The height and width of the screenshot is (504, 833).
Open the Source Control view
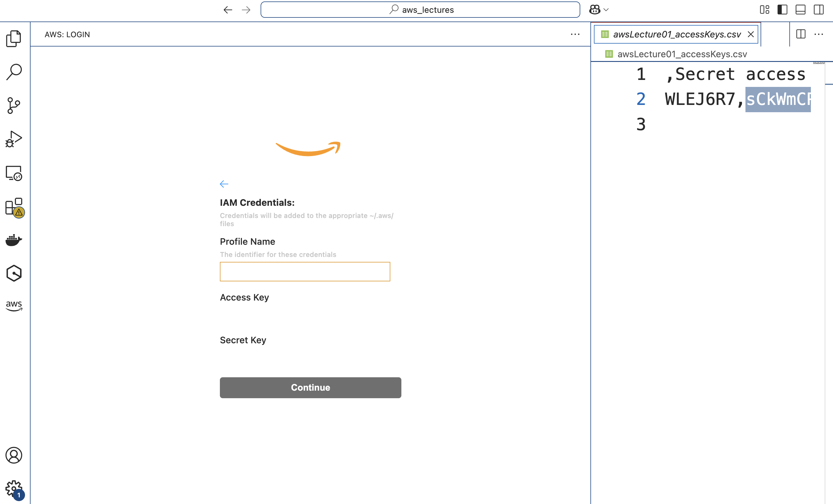[x=14, y=106]
